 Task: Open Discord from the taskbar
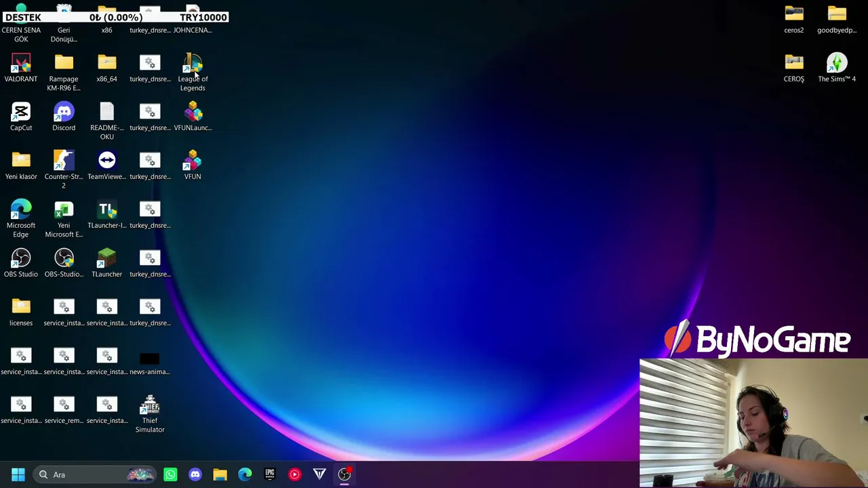pyautogui.click(x=195, y=474)
